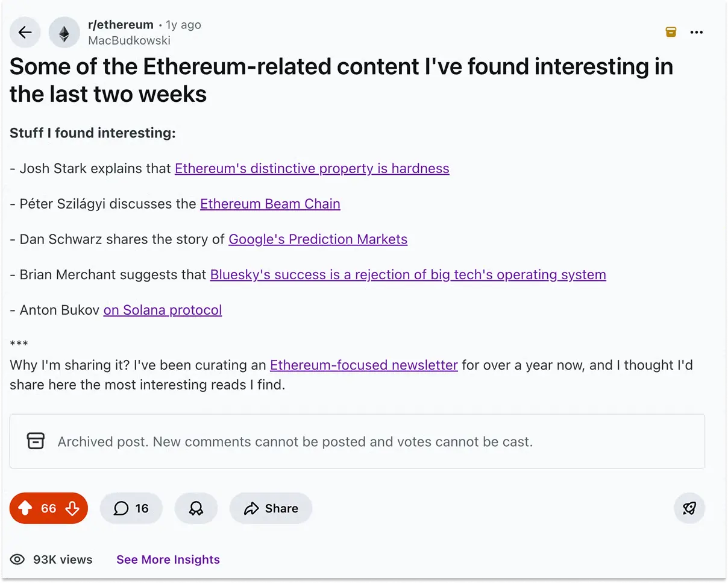
Task: Follow the Ethereum Beam Chain link
Action: coord(270,204)
